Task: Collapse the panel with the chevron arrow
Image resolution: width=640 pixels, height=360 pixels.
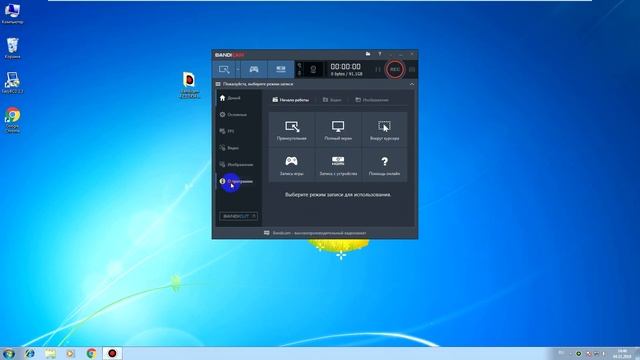Action: pyautogui.click(x=411, y=84)
